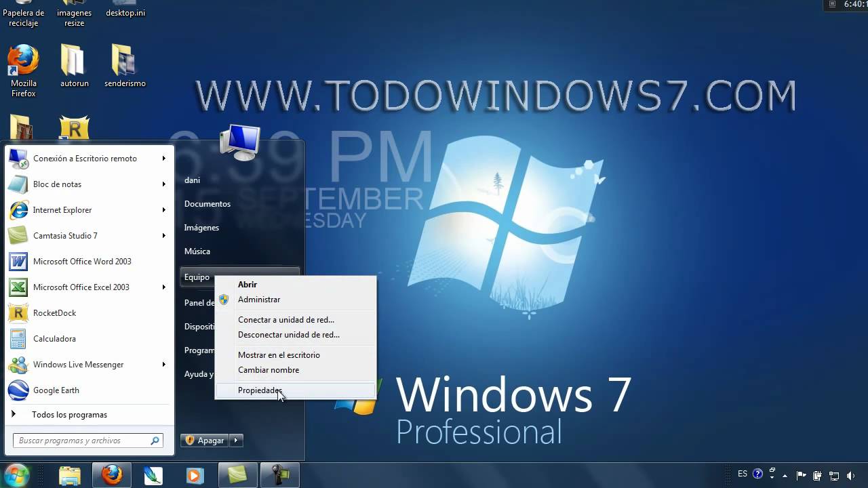Click the feather quill taskbar icon
868x488 pixels.
tap(153, 475)
